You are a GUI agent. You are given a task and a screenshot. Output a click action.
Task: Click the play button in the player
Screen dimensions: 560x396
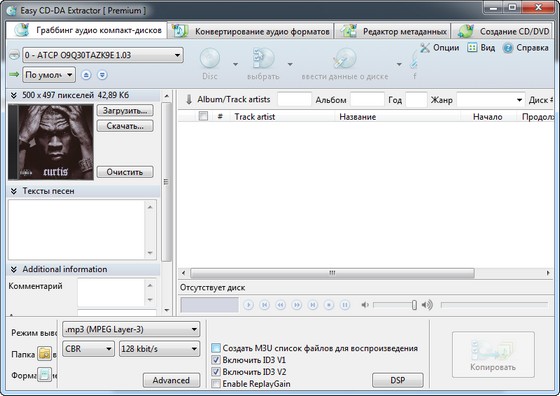pyautogui.click(x=248, y=305)
